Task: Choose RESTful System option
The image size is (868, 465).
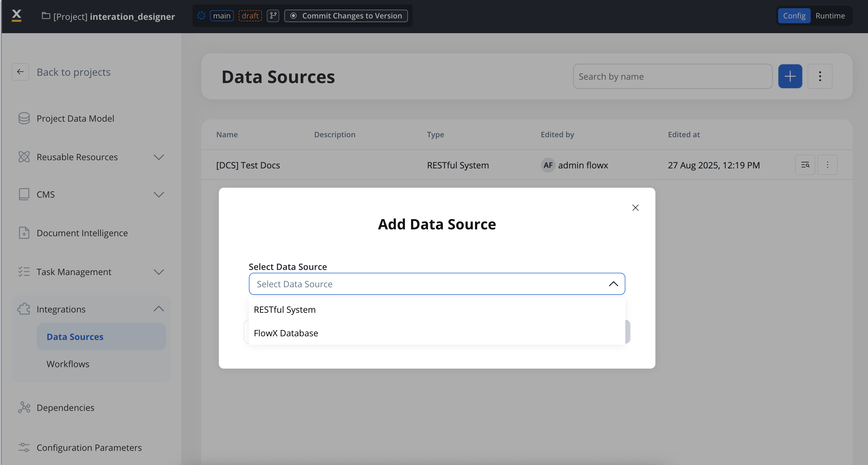Action: click(285, 310)
